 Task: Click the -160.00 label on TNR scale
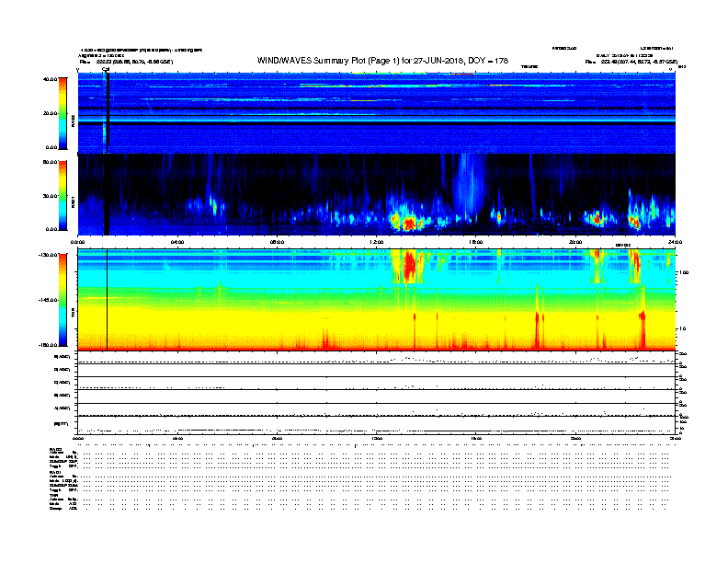(x=48, y=345)
